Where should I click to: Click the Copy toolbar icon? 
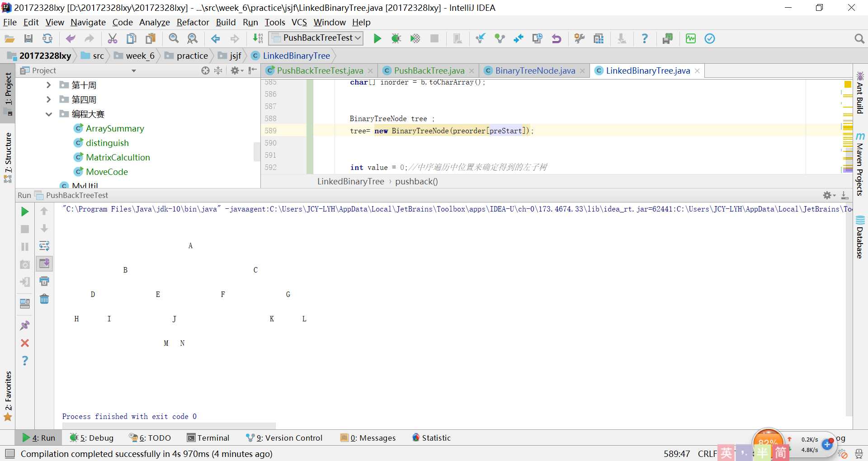pos(132,39)
